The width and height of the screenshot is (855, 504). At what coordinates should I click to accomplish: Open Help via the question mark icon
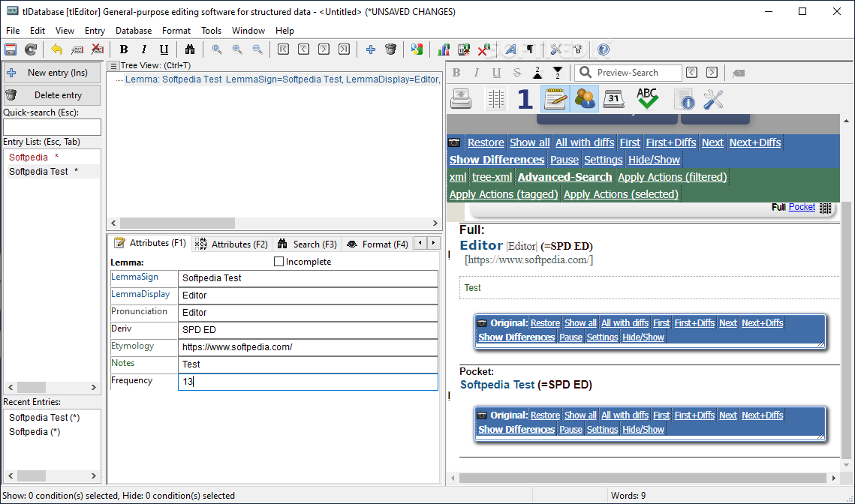pyautogui.click(x=604, y=49)
